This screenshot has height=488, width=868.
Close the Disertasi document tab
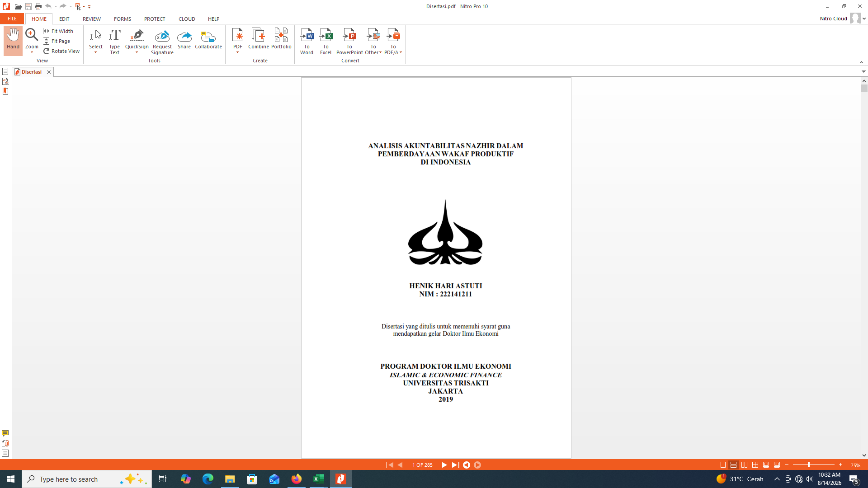click(x=49, y=72)
